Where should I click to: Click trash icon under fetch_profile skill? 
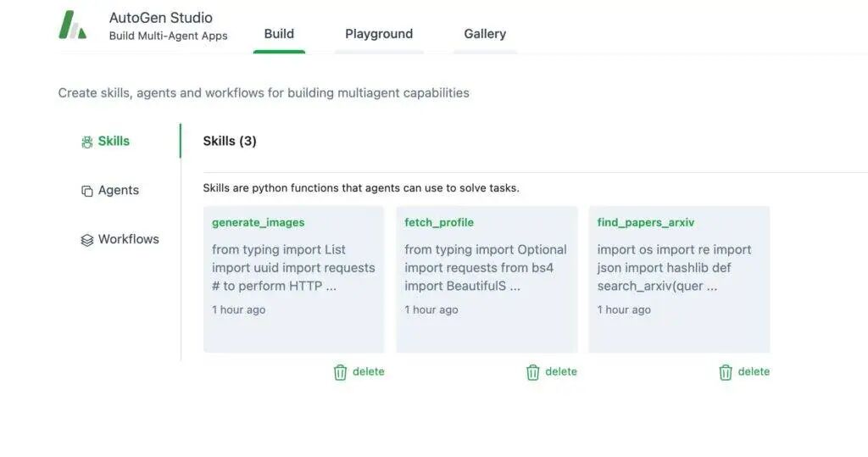click(532, 372)
